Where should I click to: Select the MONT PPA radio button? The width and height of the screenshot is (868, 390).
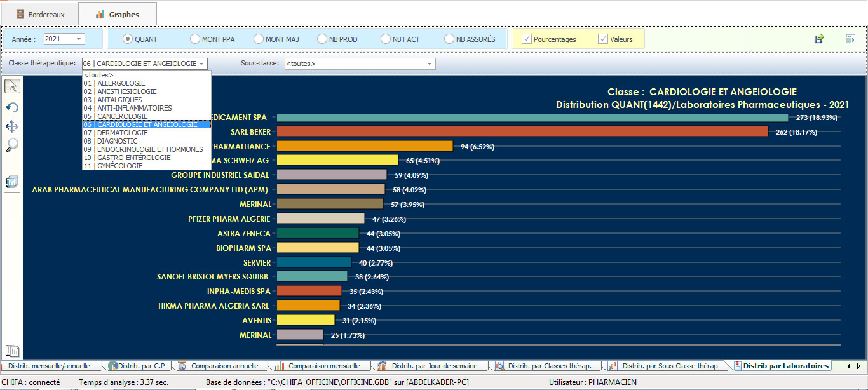click(x=195, y=39)
